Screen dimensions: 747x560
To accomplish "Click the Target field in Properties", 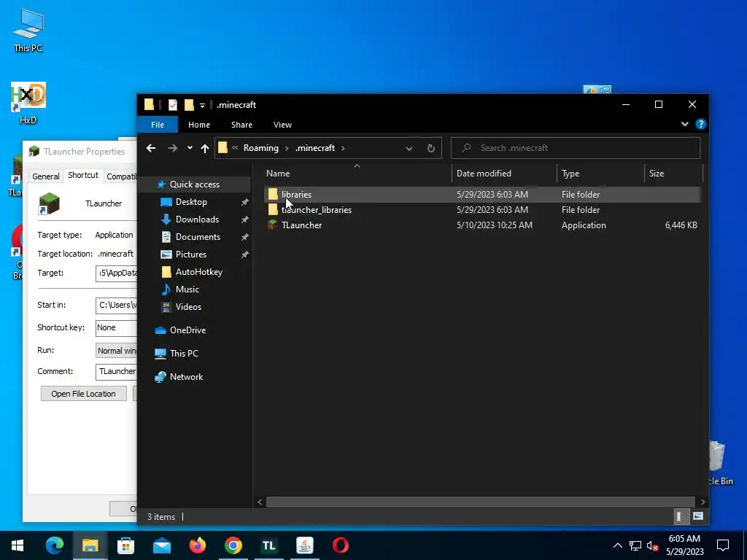I will pos(117,273).
